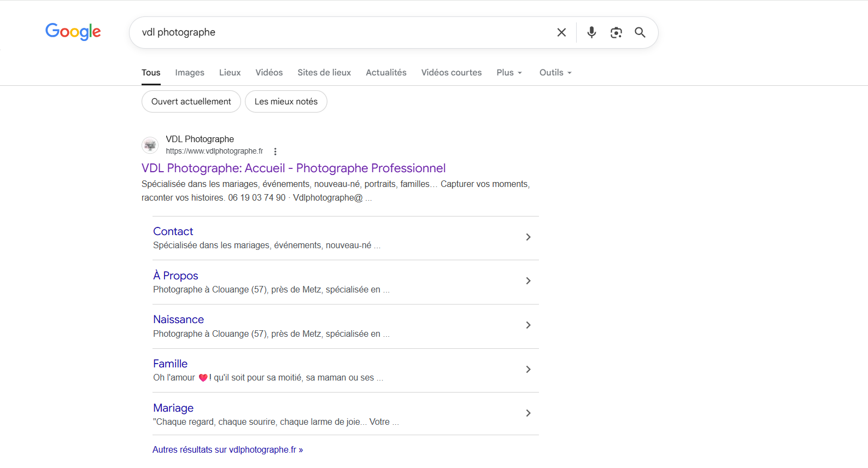Click the VDL Photographe site favicon
The width and height of the screenshot is (868, 468).
point(150,145)
